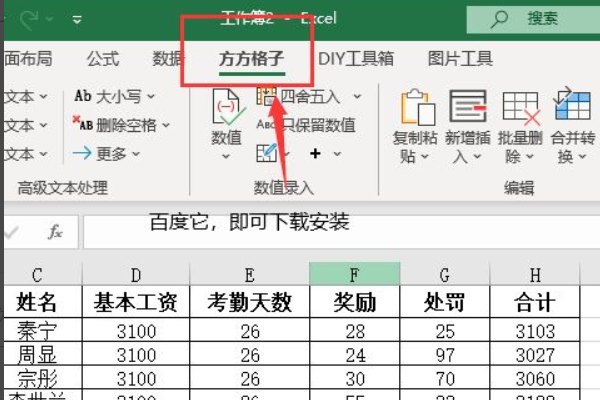The height and width of the screenshot is (400, 600).
Task: Click the formula bar confirm checkmark
Action: [11, 232]
